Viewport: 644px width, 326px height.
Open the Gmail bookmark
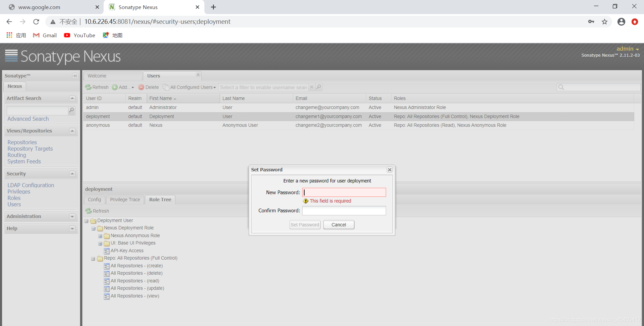click(x=45, y=35)
